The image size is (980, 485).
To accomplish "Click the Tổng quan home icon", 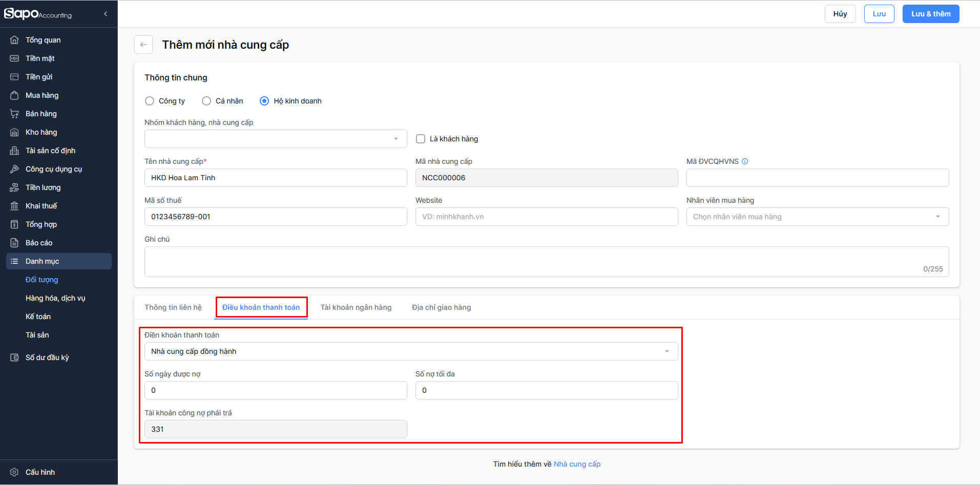I will click(14, 40).
